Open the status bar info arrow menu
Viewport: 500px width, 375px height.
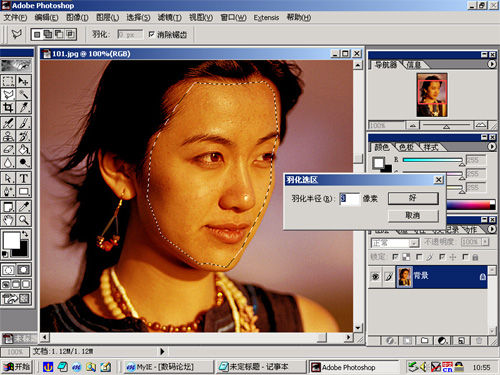tap(162, 351)
